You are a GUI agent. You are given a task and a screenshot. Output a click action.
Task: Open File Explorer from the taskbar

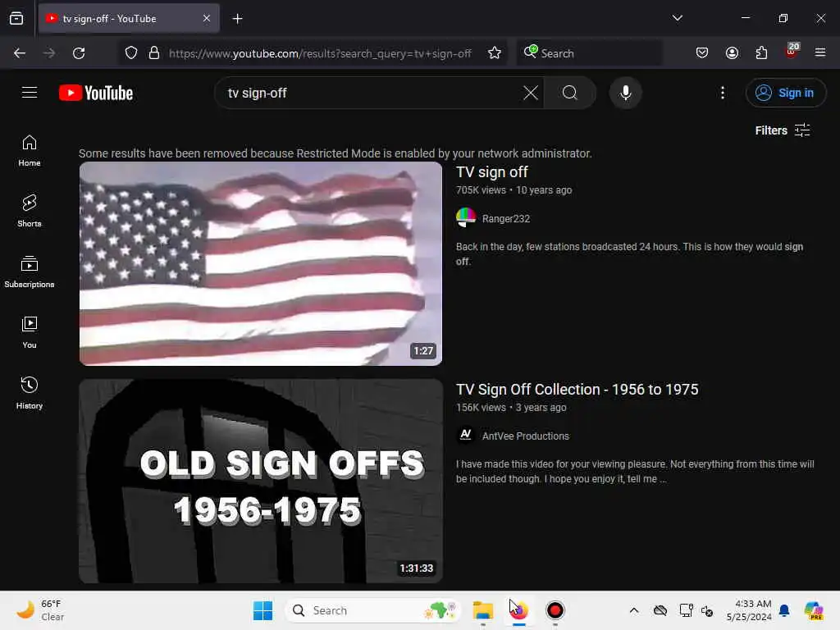click(x=482, y=610)
